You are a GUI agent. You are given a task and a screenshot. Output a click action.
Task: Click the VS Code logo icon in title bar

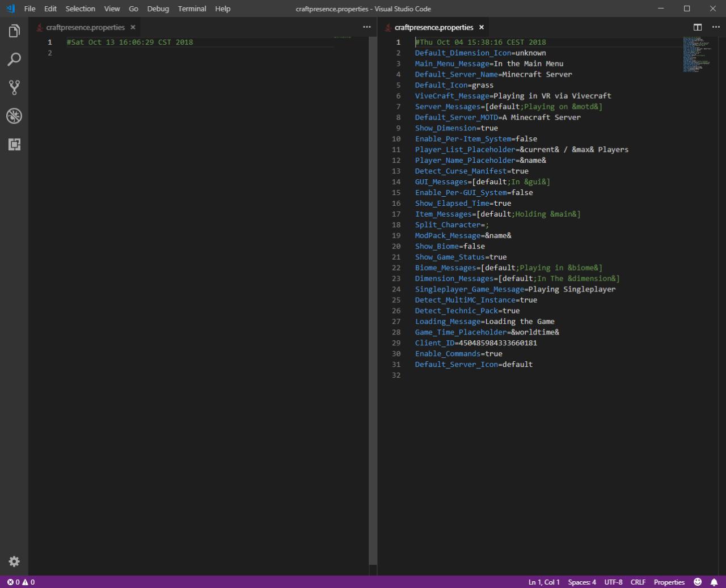click(11, 9)
